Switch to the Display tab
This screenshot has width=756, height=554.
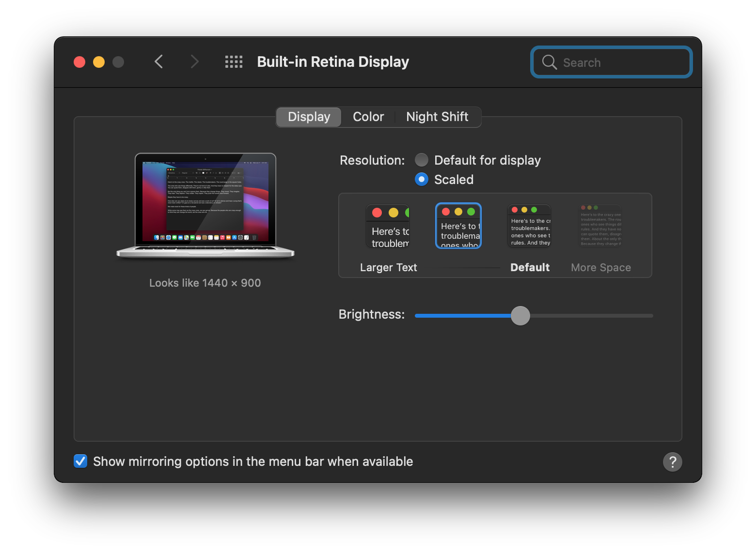pos(309,117)
